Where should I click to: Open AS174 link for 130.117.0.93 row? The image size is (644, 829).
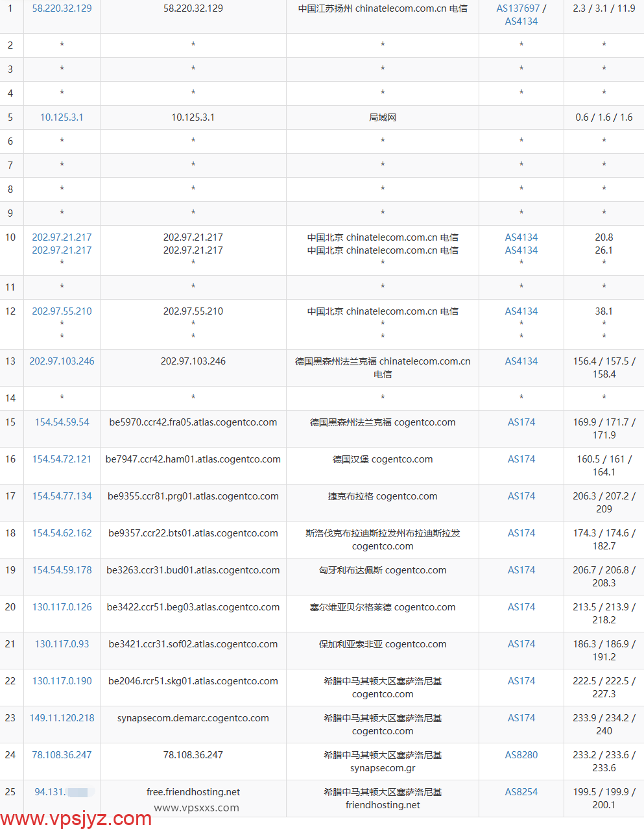(521, 644)
